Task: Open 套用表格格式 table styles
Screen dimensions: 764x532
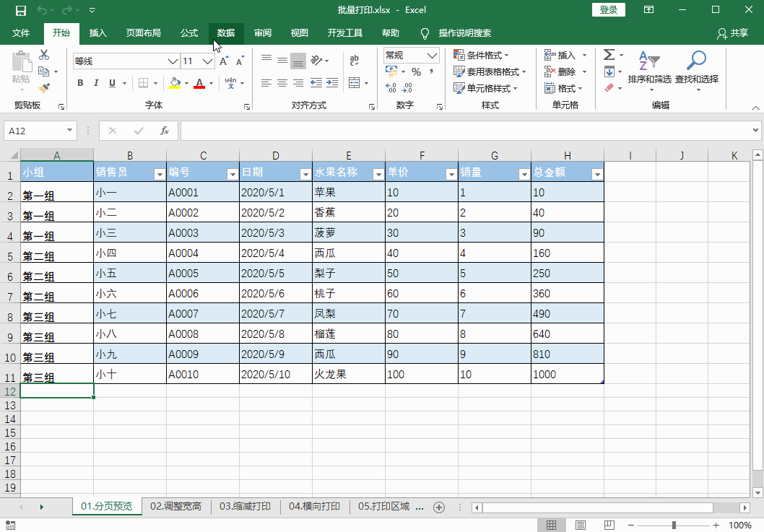Action: pos(490,71)
